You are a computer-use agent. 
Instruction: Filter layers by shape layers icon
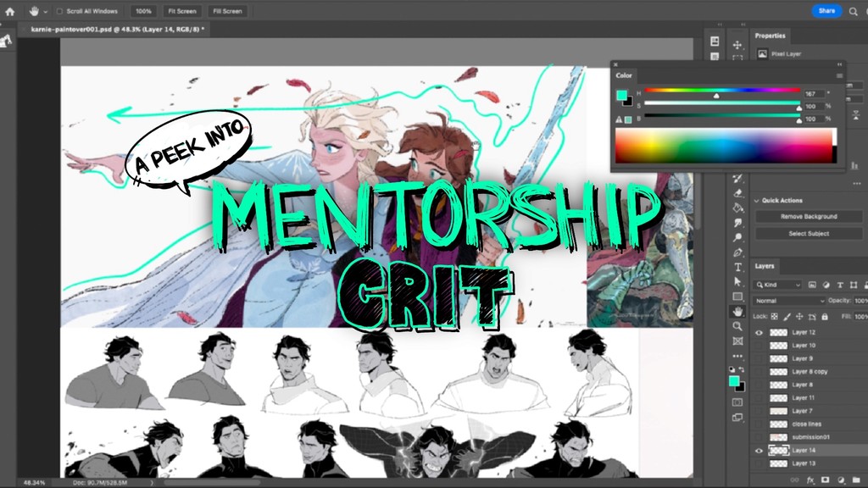point(854,285)
